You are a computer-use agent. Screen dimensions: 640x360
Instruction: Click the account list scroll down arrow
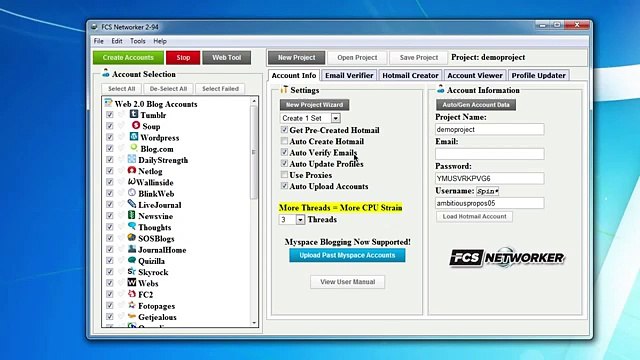click(x=254, y=323)
